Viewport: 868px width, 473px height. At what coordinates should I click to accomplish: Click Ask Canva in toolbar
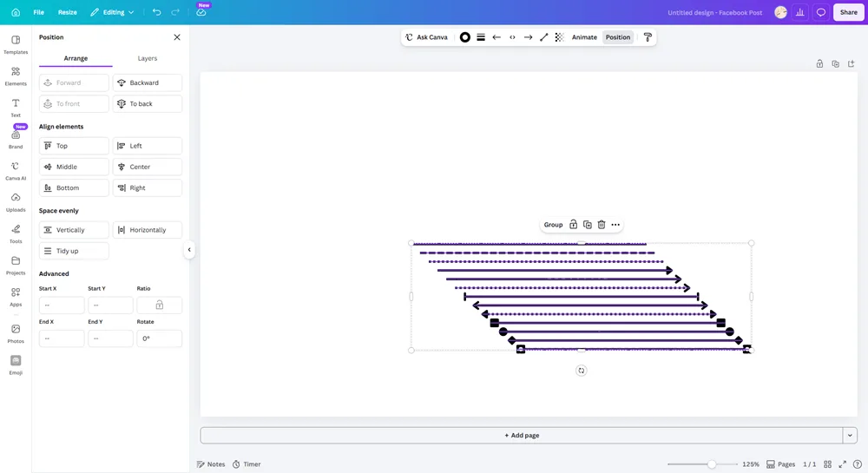point(426,37)
